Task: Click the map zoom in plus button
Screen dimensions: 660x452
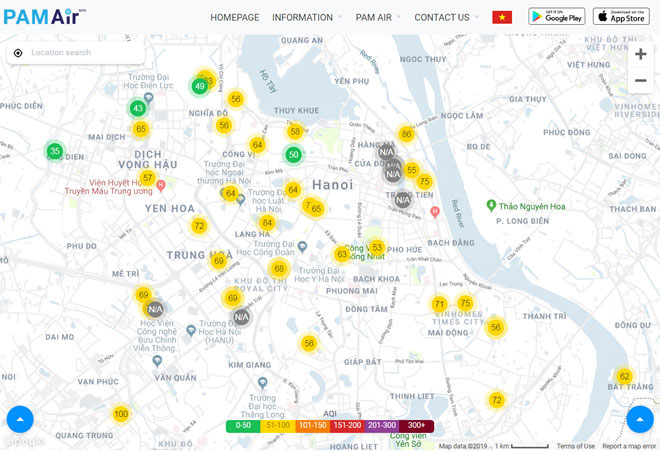Action: [x=641, y=54]
